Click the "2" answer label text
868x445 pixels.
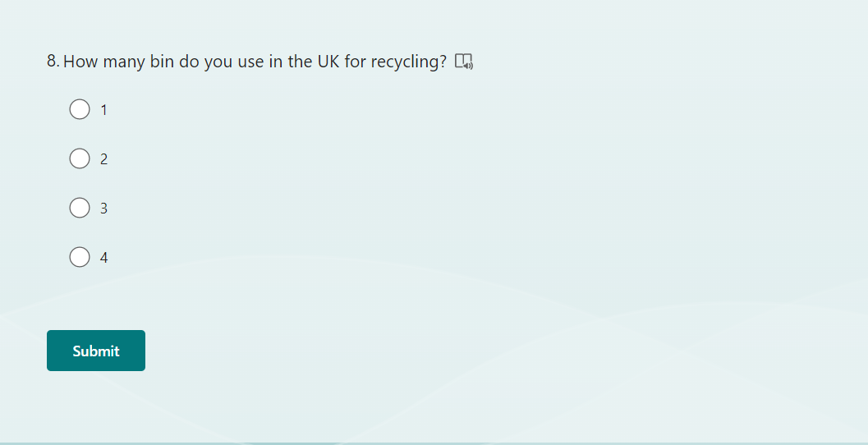[x=103, y=159]
